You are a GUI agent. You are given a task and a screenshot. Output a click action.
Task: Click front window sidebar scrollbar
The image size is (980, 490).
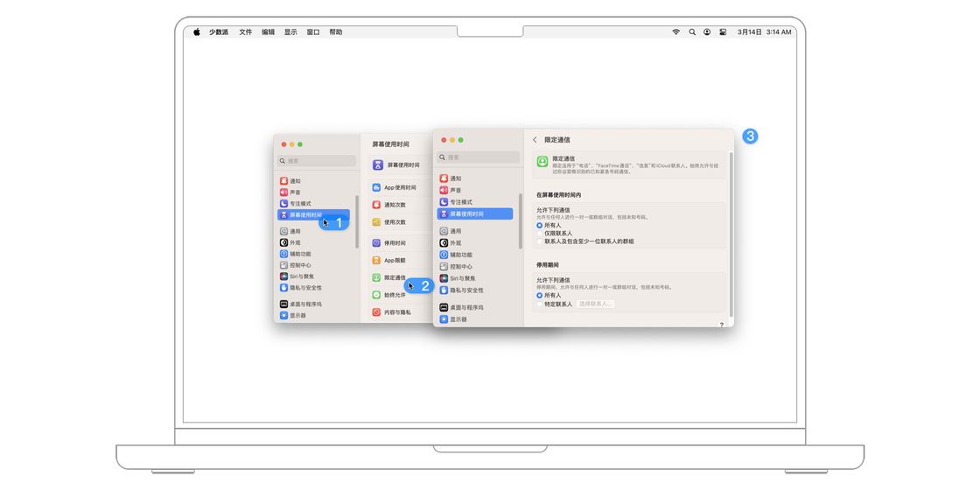coord(520,220)
